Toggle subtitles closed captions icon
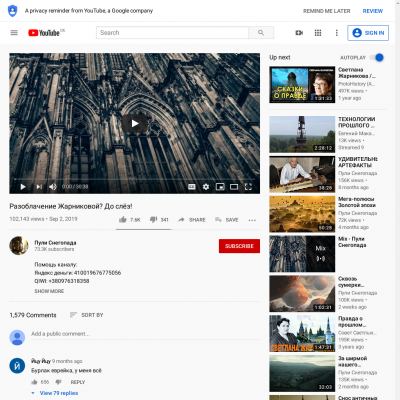This screenshot has width=400, height=400. pos(192,187)
